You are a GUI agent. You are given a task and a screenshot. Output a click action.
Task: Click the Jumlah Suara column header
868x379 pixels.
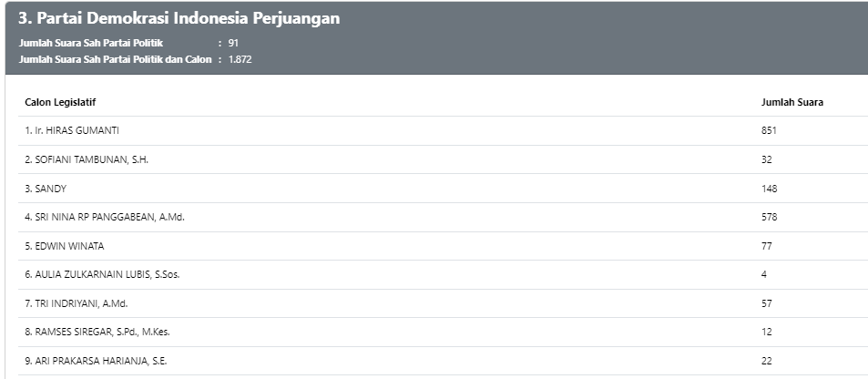click(791, 102)
